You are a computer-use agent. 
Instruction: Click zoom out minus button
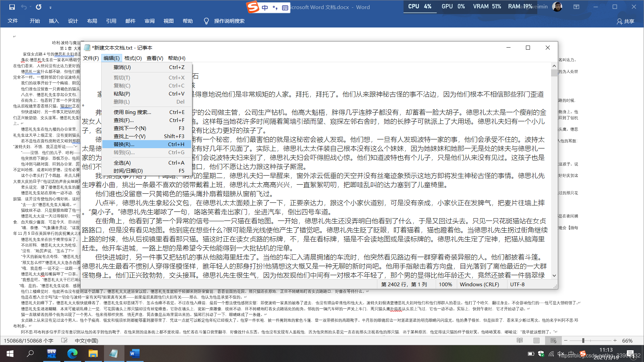(x=566, y=341)
